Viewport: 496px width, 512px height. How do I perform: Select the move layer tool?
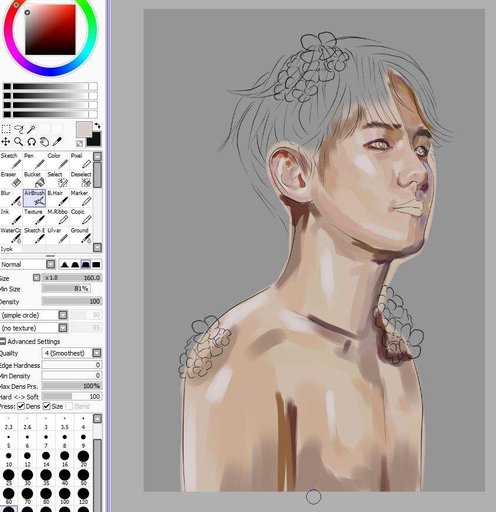coord(6,142)
